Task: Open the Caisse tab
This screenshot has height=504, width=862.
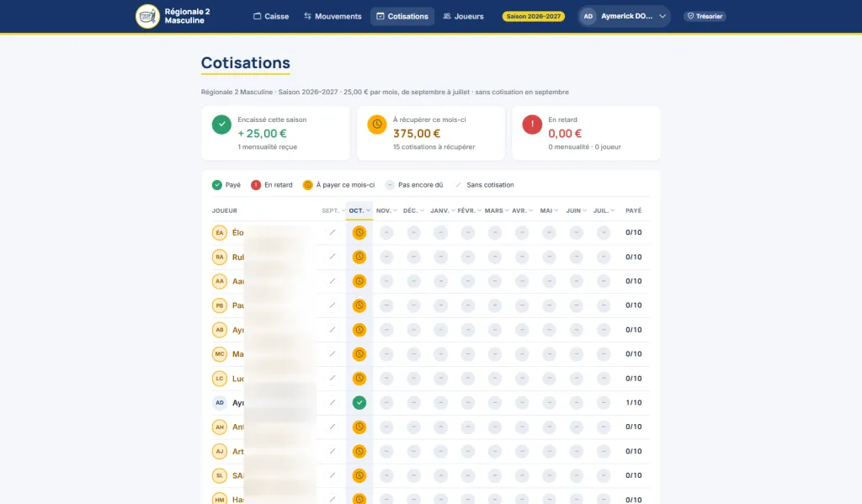Action: point(271,17)
